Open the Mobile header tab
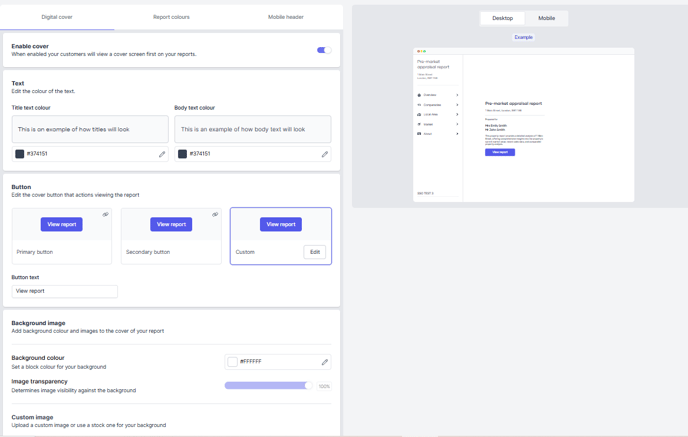688x437 pixels. tap(285, 17)
